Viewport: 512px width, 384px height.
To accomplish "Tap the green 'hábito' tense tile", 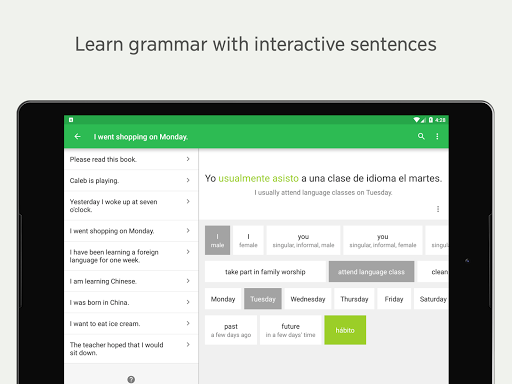I will pyautogui.click(x=345, y=330).
